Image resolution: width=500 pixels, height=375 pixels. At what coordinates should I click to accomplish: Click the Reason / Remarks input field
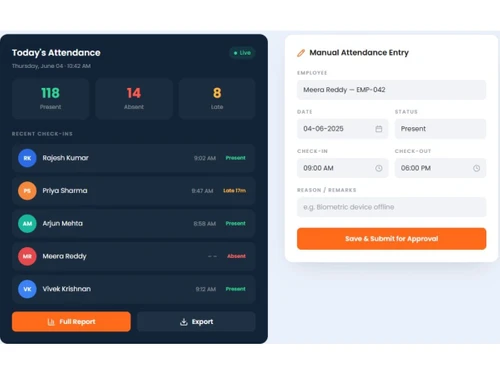(x=391, y=207)
